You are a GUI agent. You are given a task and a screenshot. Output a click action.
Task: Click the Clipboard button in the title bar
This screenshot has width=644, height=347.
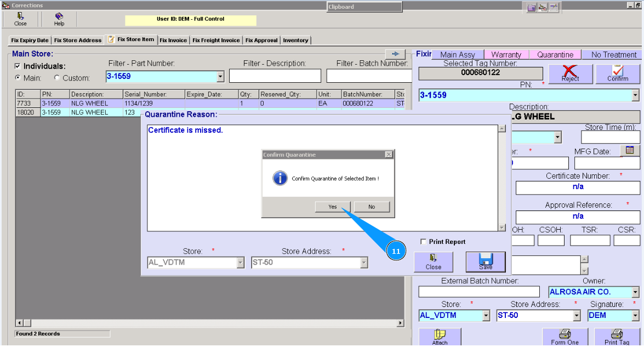pos(364,7)
